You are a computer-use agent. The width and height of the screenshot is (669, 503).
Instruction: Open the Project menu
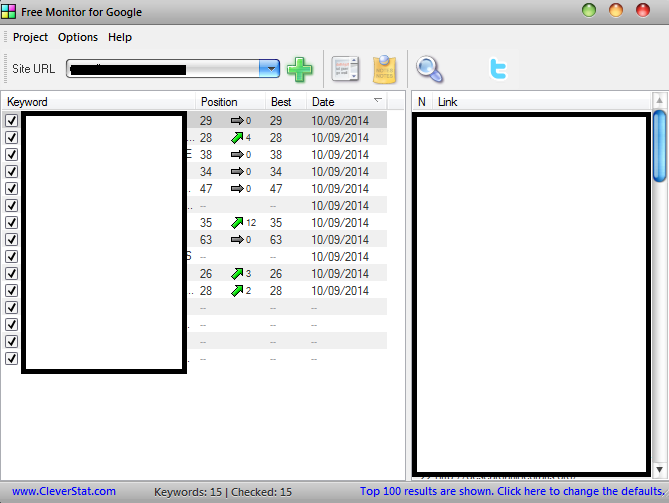coord(30,37)
